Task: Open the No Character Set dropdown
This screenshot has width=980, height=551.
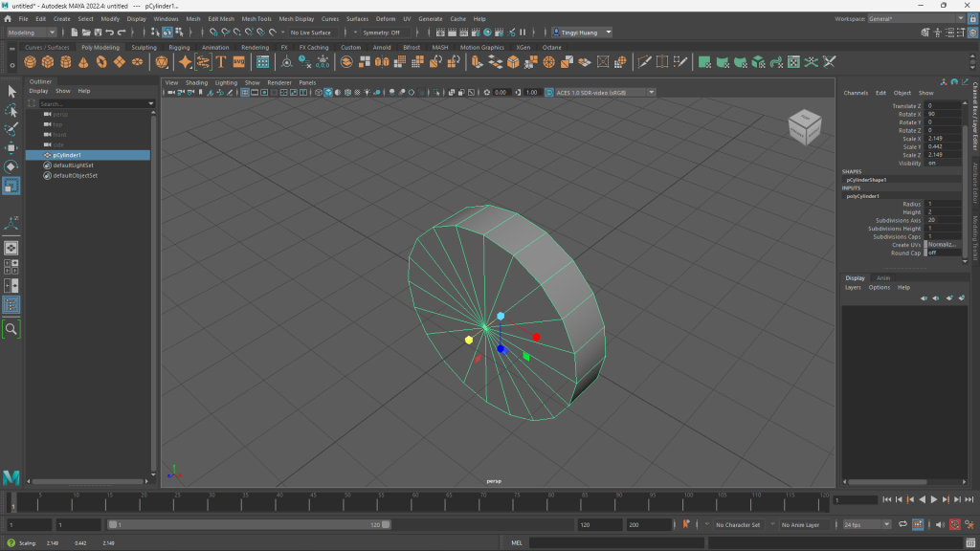Action: tap(738, 525)
